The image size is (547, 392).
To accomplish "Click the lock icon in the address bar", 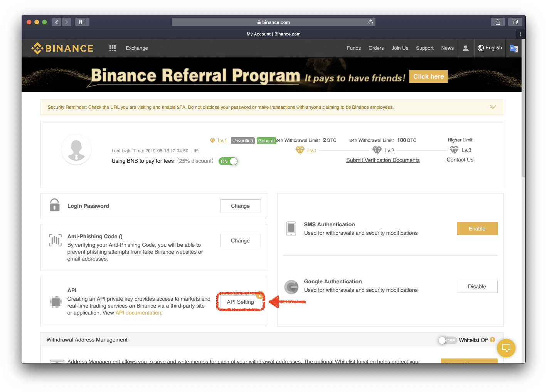I will point(259,22).
